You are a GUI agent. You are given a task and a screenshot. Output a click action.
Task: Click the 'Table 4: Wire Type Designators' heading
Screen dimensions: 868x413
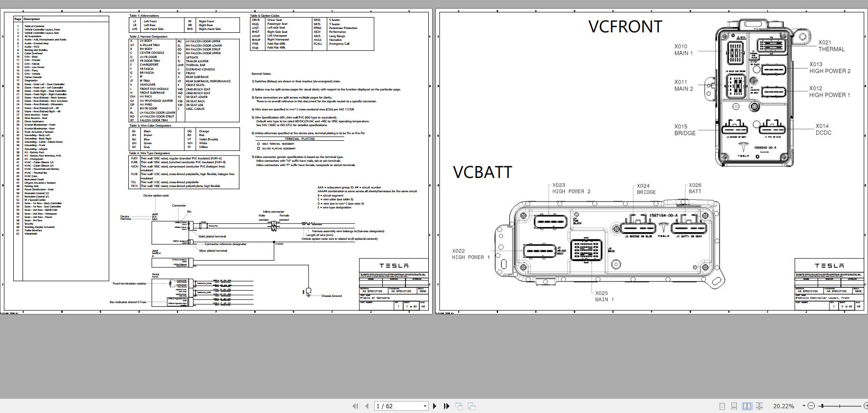149,153
